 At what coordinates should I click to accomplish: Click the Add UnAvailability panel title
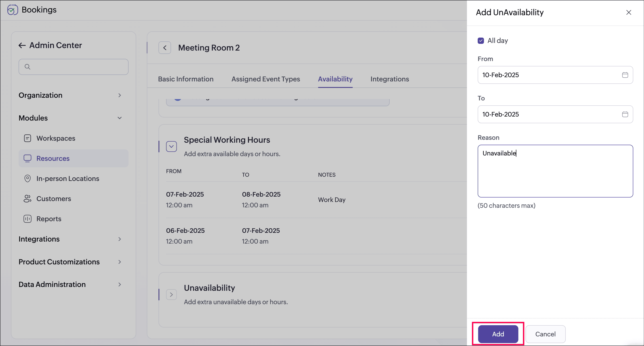(x=510, y=12)
